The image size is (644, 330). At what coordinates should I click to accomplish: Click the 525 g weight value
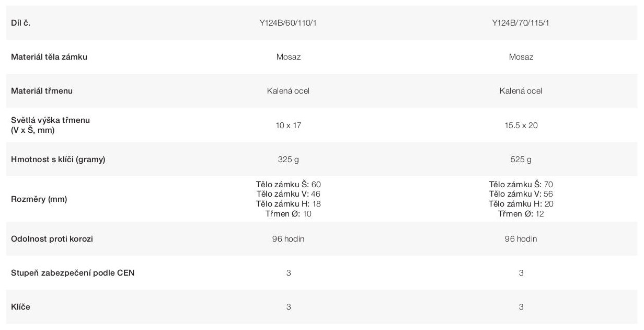[521, 160]
